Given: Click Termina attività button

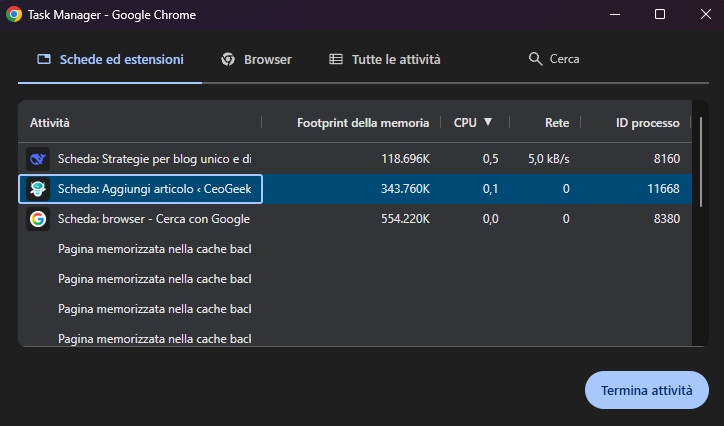Looking at the screenshot, I should 646,390.
